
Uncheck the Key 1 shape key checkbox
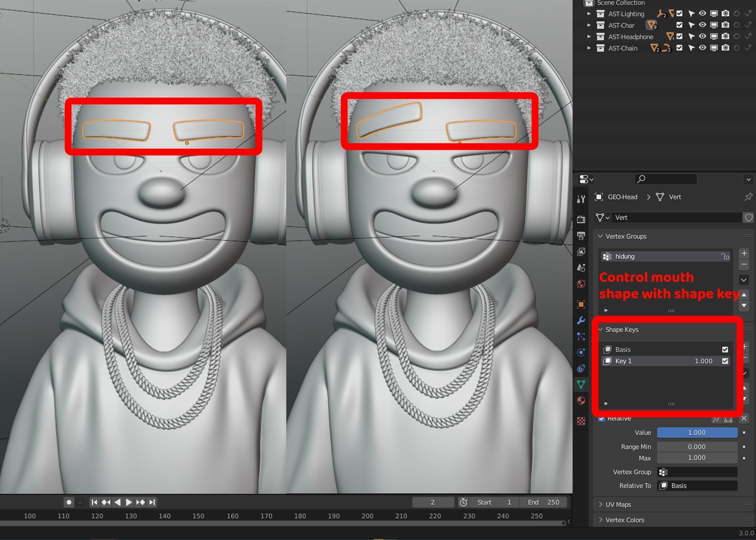click(x=725, y=361)
